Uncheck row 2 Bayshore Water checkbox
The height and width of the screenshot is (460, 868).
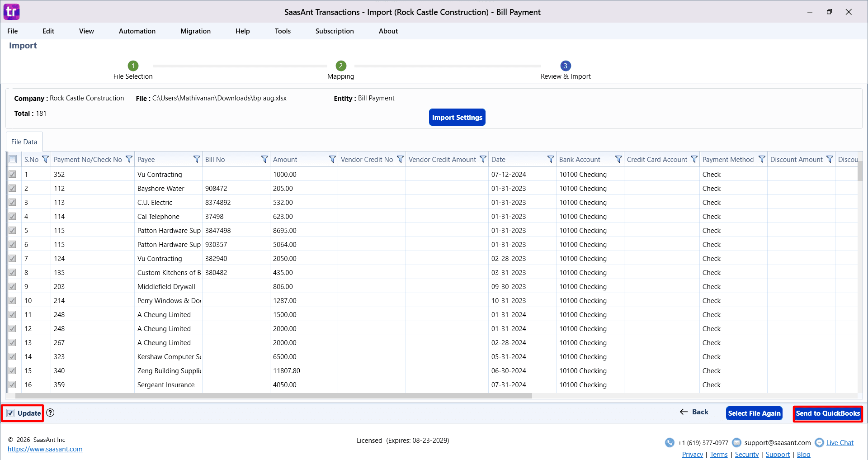[12, 188]
